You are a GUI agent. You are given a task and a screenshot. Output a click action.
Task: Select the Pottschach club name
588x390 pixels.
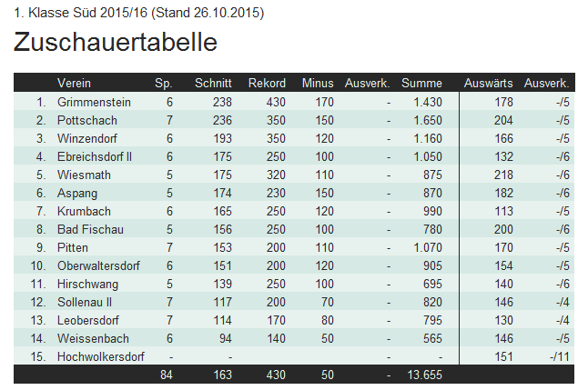coord(87,120)
